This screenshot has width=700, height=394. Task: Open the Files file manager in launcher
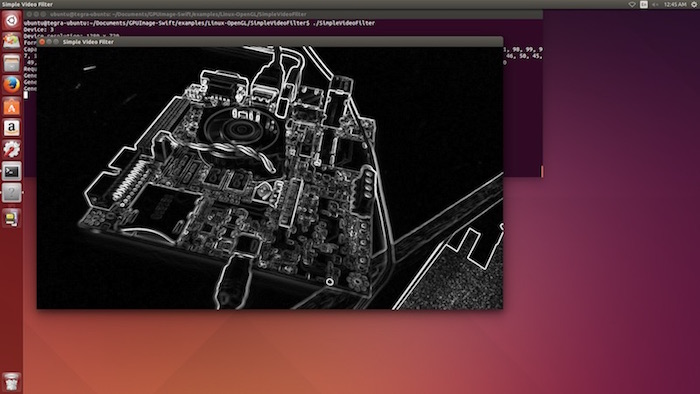[x=11, y=62]
